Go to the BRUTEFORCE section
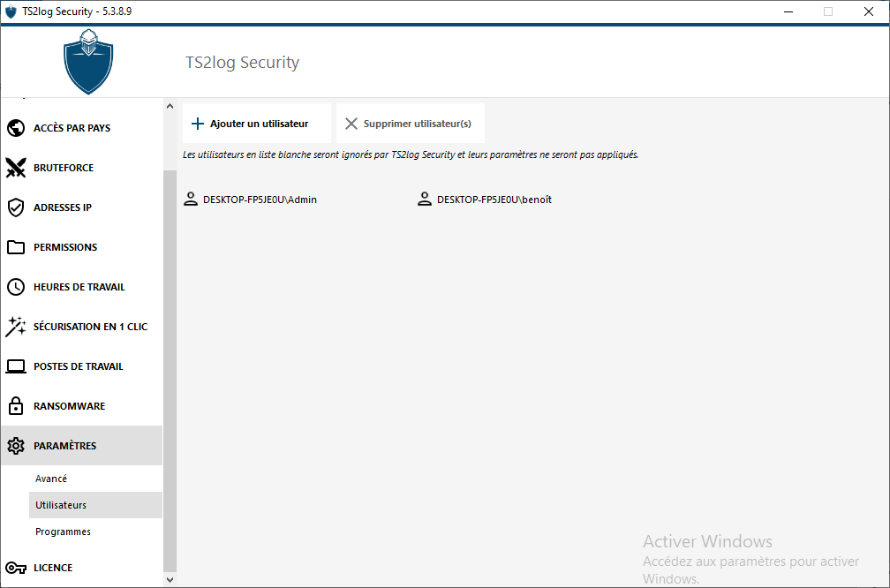This screenshot has height=588, width=890. (82, 168)
